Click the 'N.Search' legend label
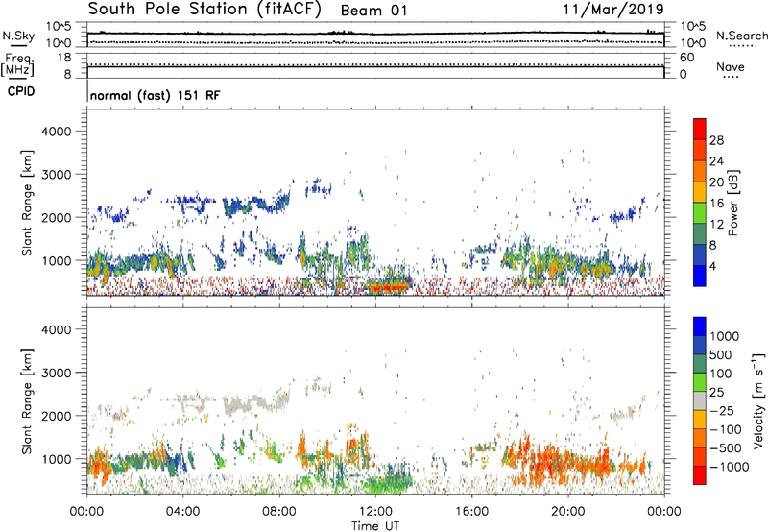 coord(741,36)
